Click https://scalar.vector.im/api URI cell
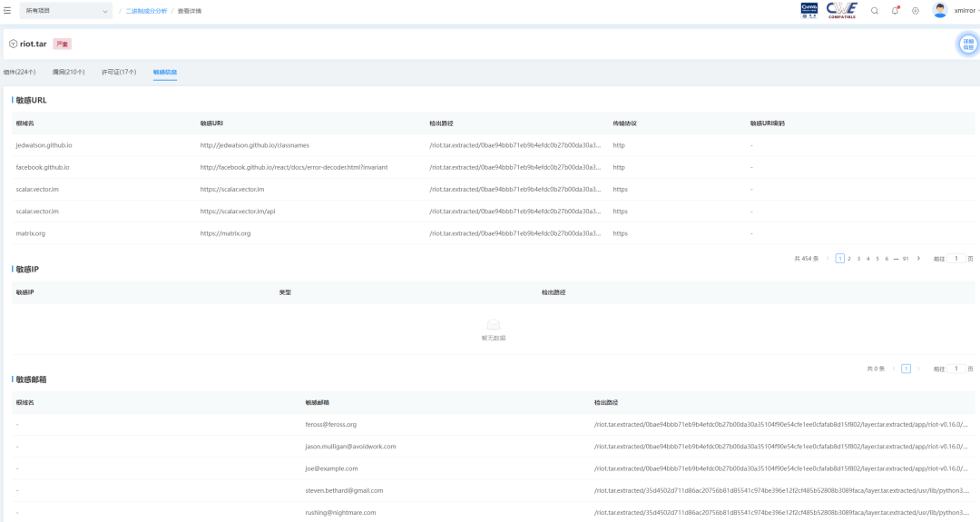 (238, 212)
